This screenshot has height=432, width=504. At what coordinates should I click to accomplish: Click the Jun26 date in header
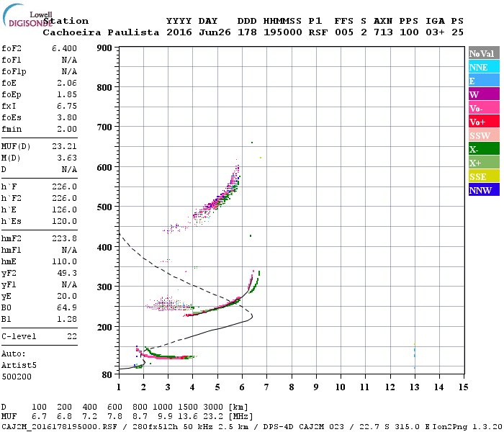pyautogui.click(x=215, y=32)
